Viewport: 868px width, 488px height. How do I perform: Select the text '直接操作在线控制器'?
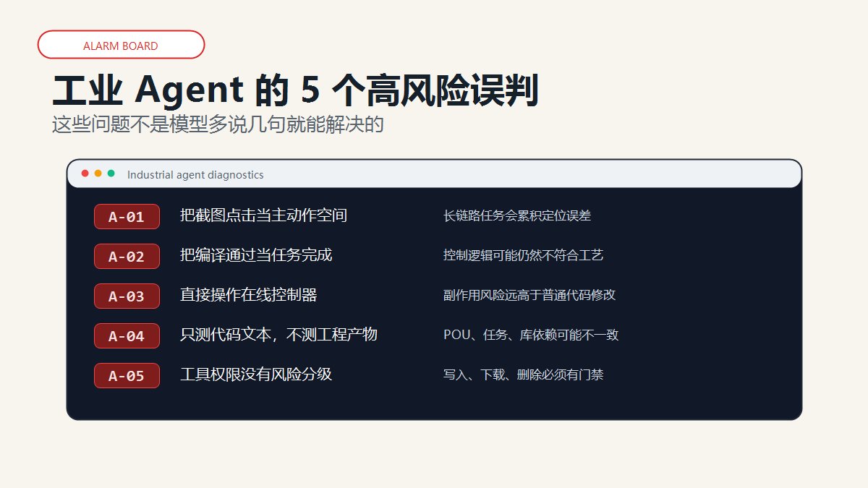[248, 295]
